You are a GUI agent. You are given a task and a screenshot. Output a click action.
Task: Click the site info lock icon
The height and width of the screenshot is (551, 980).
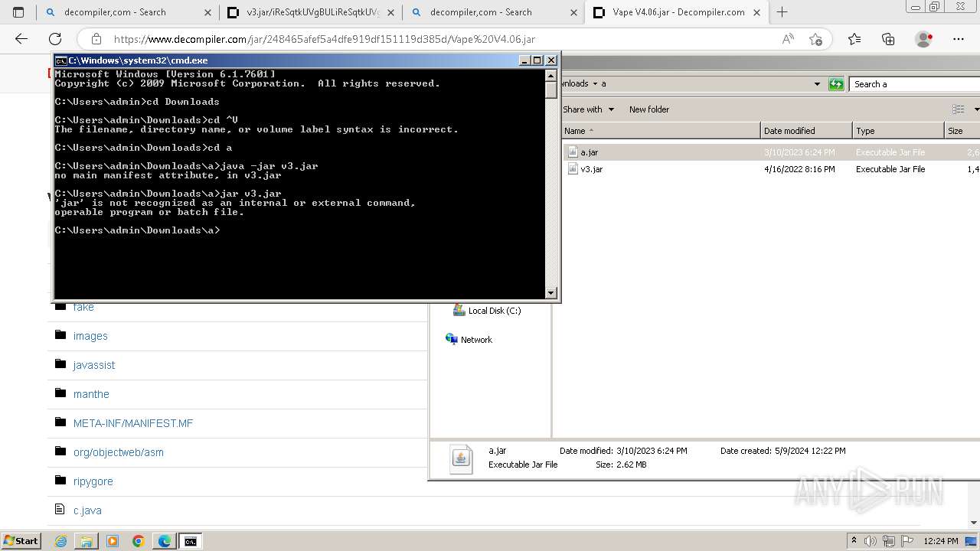click(x=96, y=39)
